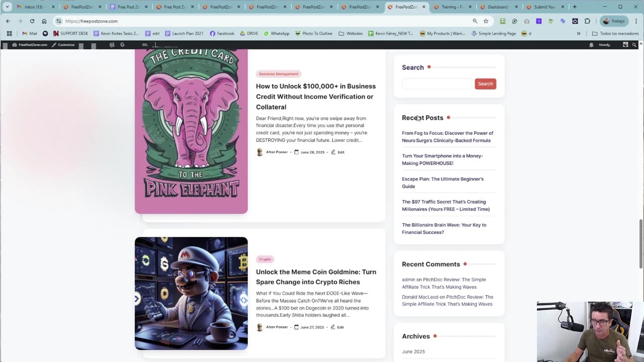Viewport: 644px width, 362px height.
Task: Open the June 2025 archive
Action: pos(414,351)
